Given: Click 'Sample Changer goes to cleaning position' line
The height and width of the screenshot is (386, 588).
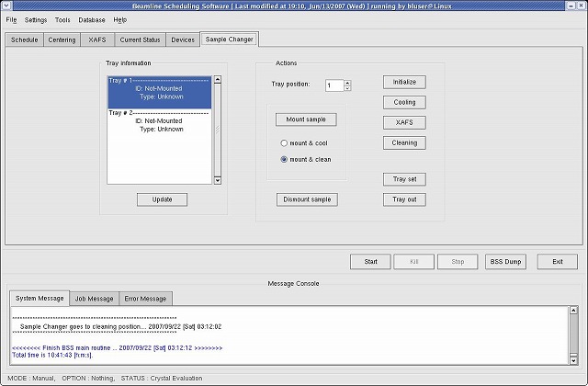Looking at the screenshot, I should coord(120,327).
